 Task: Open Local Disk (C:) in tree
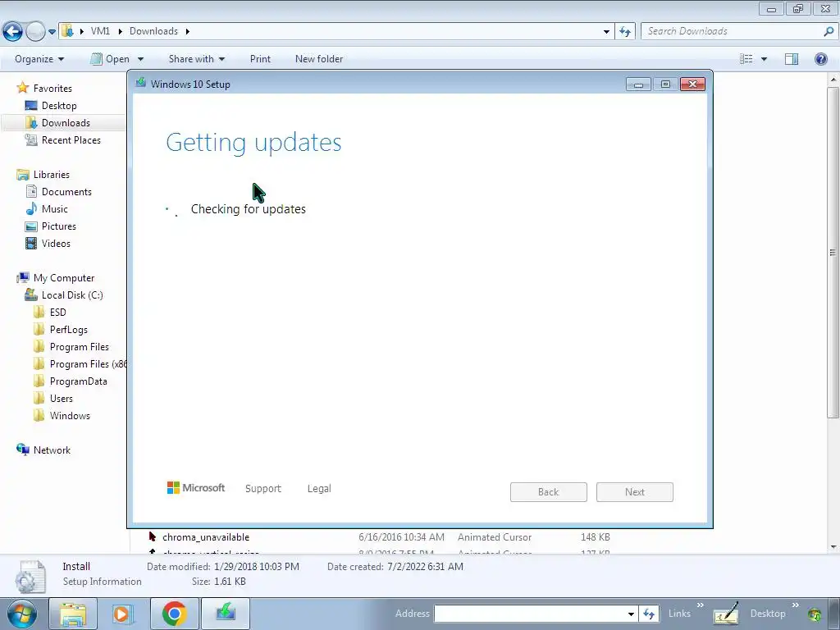coord(72,295)
